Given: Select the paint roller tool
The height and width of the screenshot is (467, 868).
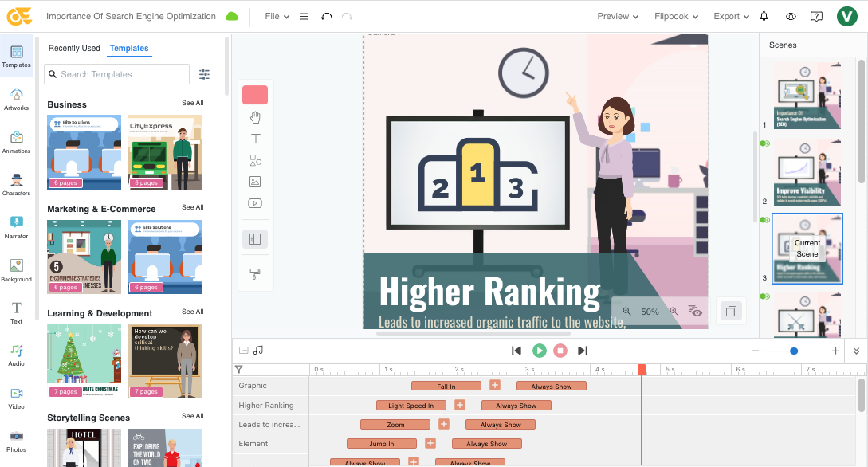Looking at the screenshot, I should click(x=255, y=274).
